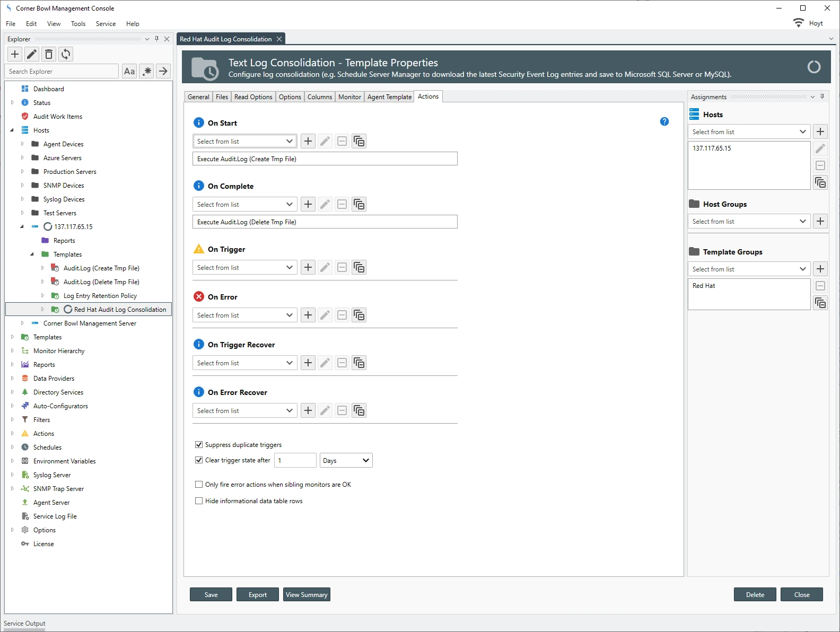Enable Hide informational data table rows
The width and height of the screenshot is (840, 632).
199,501
